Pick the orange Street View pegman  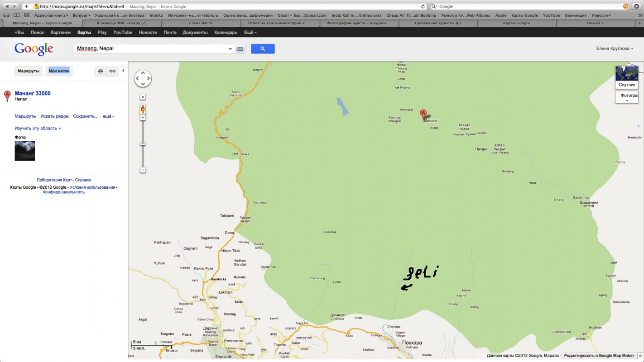(x=143, y=109)
